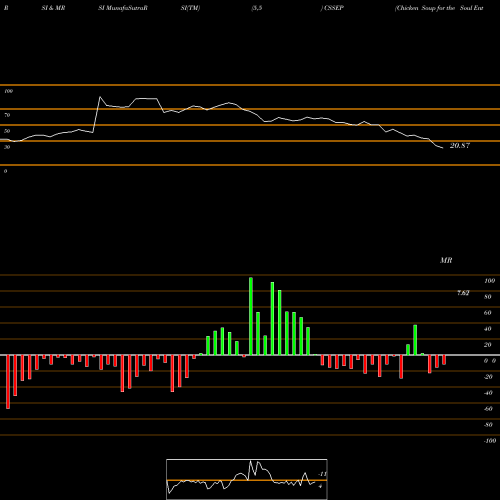Image resolution: width=500 pixels, height=500 pixels.
Task: Click the 'Chicken Soup for the Soul Ent' title
Action: (x=439, y=8)
